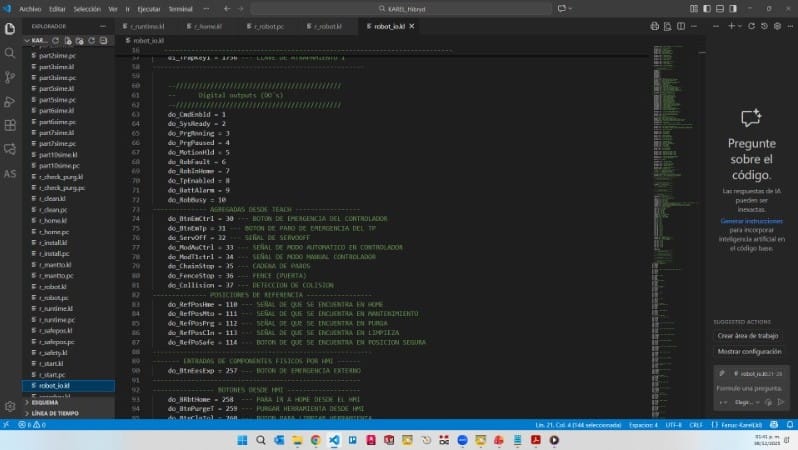
Task: Start a new chat with plus icon
Action: click(x=732, y=25)
